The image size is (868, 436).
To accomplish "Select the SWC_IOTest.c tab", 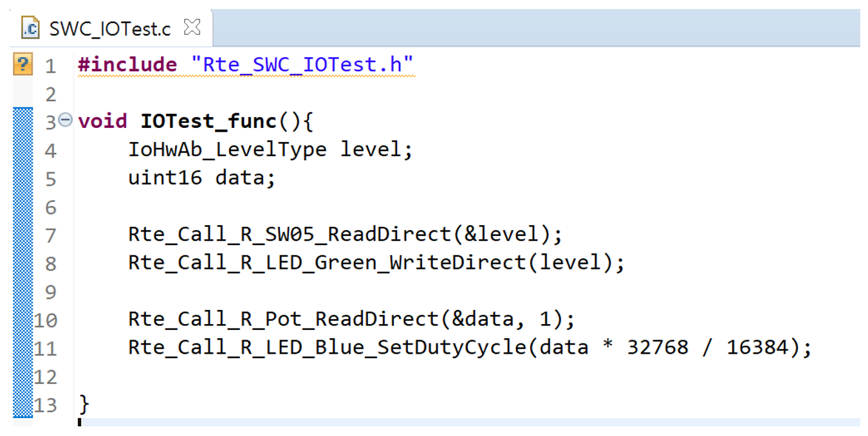I will coord(109,29).
